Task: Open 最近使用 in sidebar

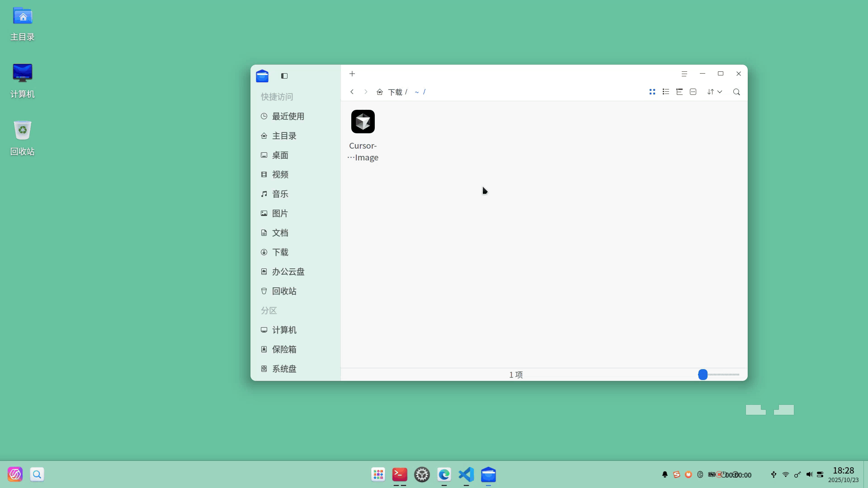Action: [x=295, y=116]
